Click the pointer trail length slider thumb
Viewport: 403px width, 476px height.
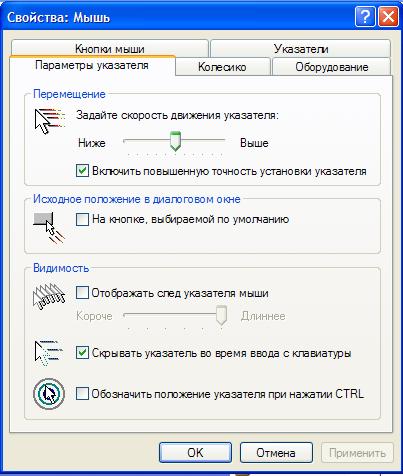click(221, 315)
